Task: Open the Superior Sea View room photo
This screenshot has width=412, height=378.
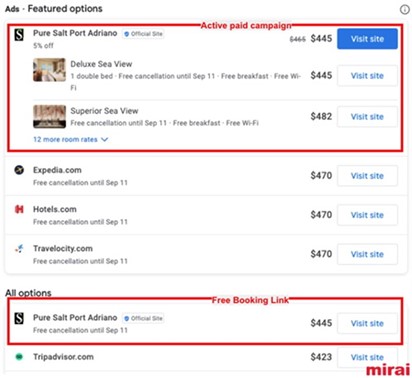Action: click(x=49, y=116)
